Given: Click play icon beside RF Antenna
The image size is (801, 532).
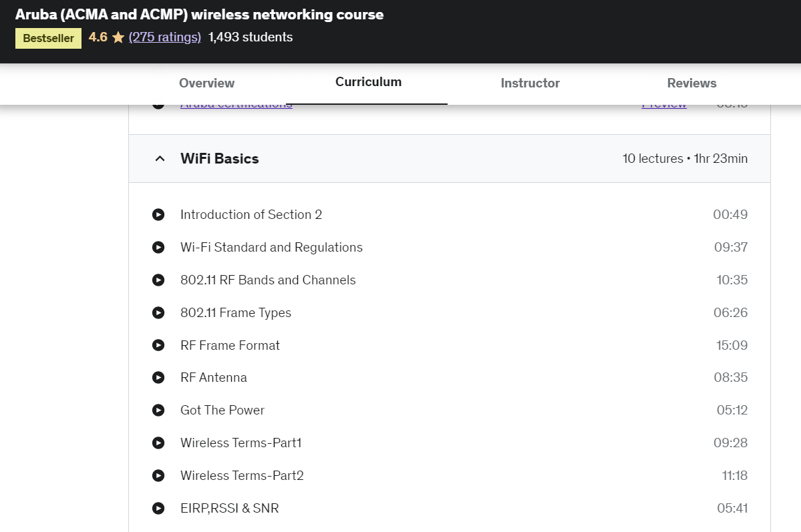Looking at the screenshot, I should [x=158, y=377].
